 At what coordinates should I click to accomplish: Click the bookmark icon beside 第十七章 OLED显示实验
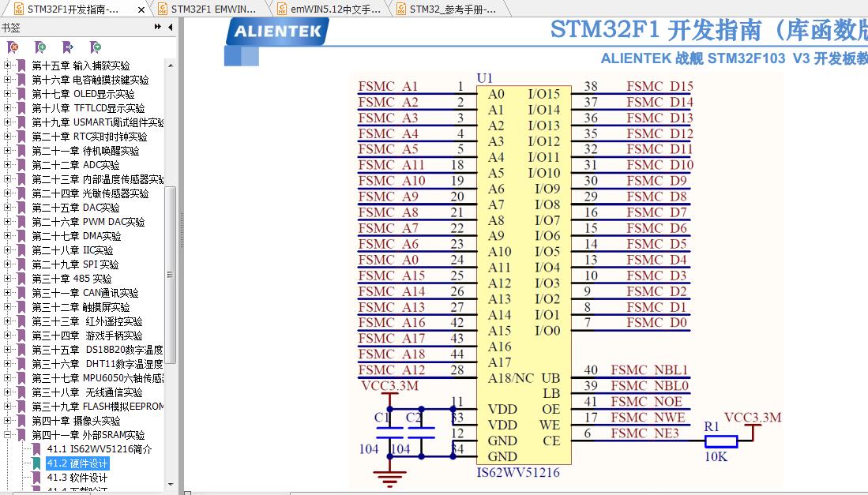[x=21, y=94]
